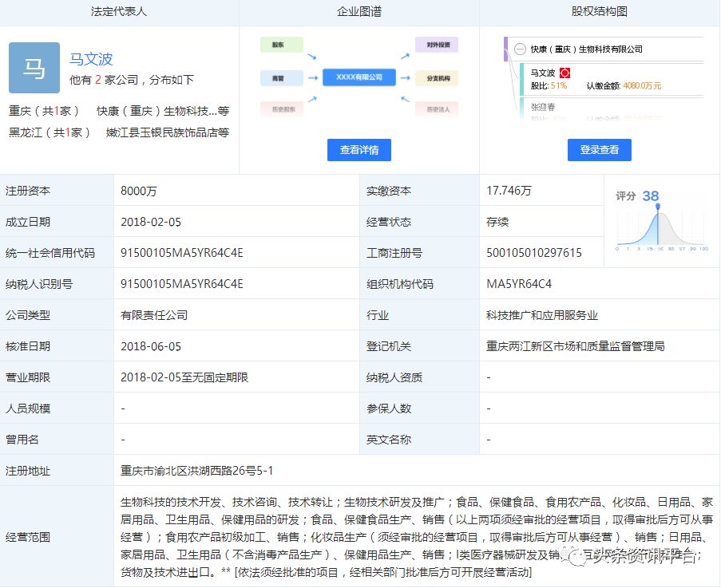The width and height of the screenshot is (721, 588).
Task: Click the 查看详情 button
Action: [359, 150]
